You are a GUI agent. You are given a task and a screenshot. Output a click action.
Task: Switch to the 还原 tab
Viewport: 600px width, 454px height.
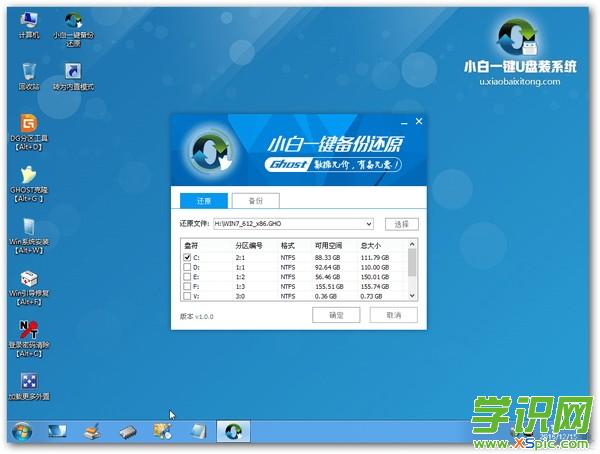click(x=204, y=201)
